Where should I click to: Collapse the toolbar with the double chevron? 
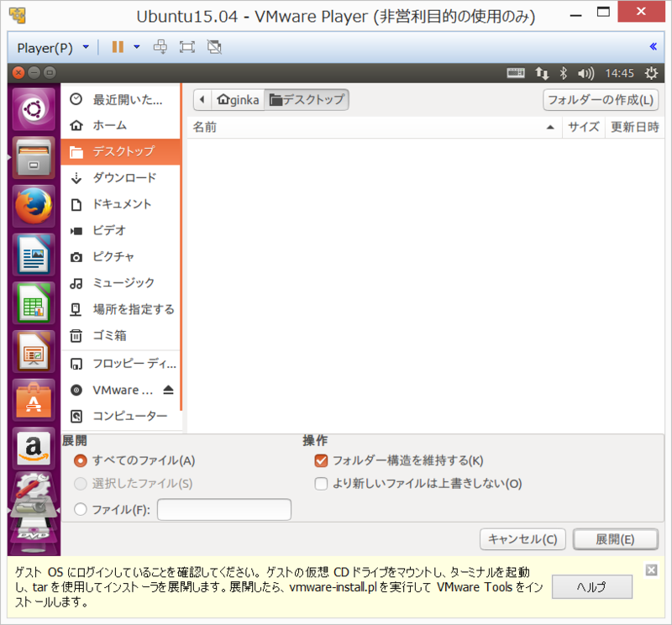coord(654,46)
